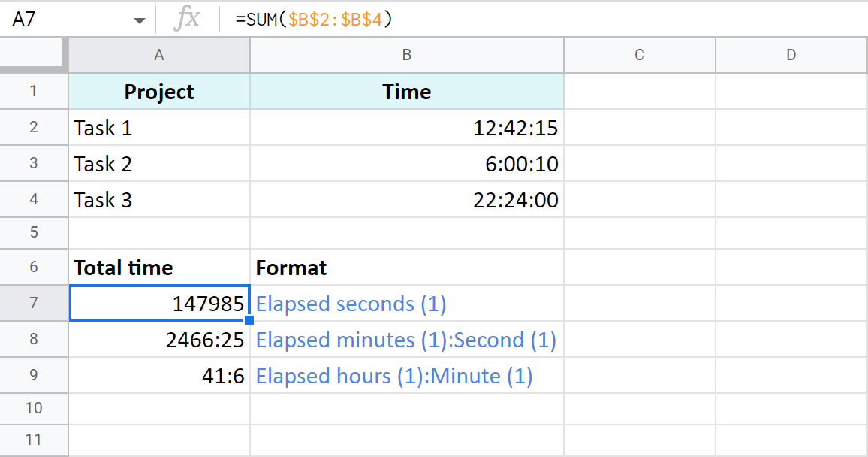This screenshot has height=457, width=868.
Task: Select the Project header cell
Action: pyautogui.click(x=158, y=91)
